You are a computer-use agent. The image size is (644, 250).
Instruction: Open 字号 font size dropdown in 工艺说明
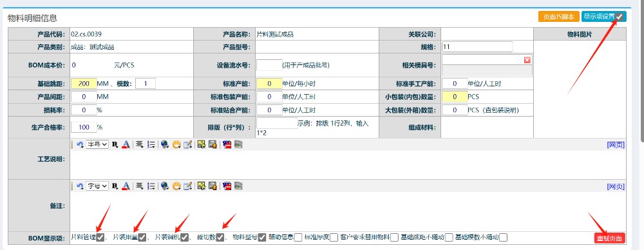pyautogui.click(x=97, y=145)
